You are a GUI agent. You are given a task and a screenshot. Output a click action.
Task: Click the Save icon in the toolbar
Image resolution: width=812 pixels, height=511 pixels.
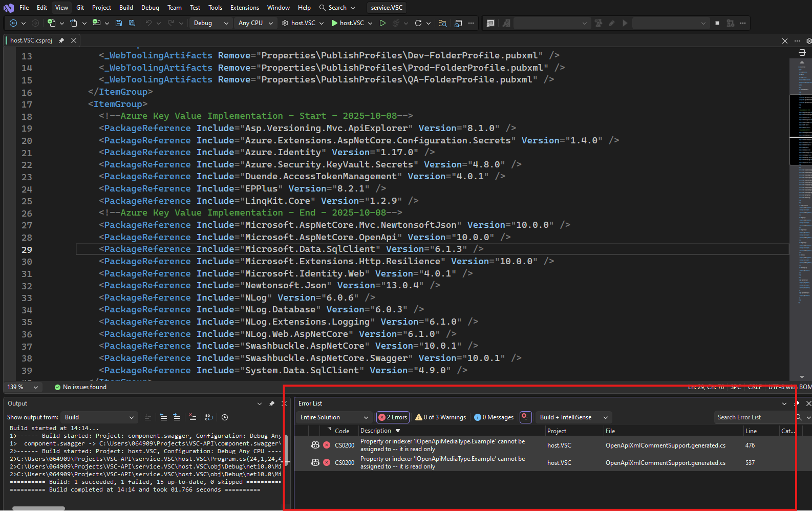(x=119, y=23)
